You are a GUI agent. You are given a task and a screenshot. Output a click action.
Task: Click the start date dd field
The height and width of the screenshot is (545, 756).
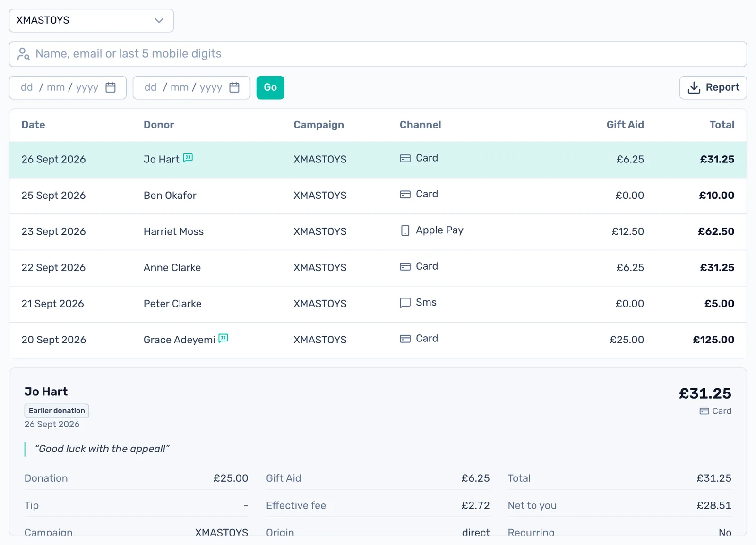tap(27, 87)
